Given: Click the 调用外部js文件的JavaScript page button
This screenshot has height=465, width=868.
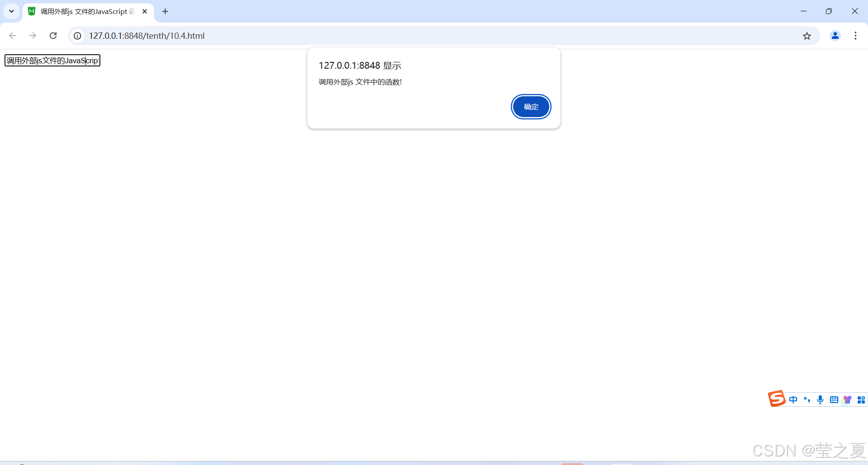Looking at the screenshot, I should click(x=52, y=61).
